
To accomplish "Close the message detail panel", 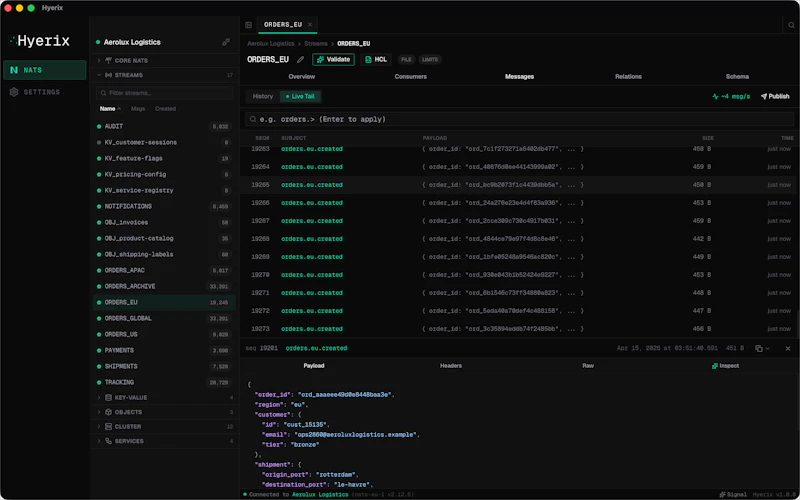I will [x=788, y=348].
